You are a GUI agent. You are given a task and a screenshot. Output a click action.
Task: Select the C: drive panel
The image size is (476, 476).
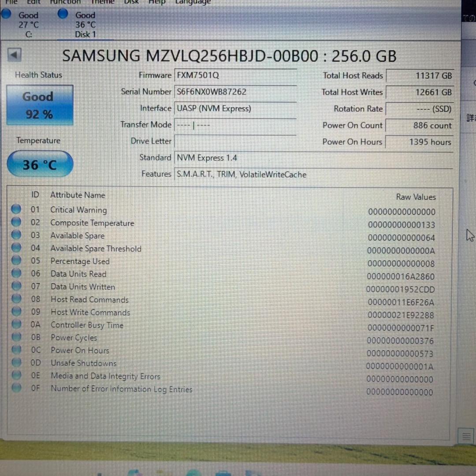tap(28, 24)
